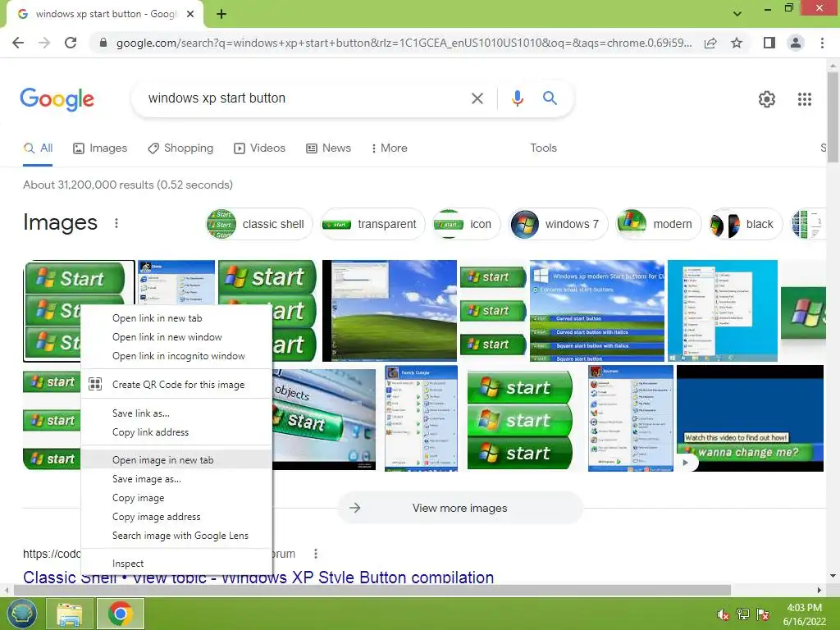840x630 pixels.
Task: Choose Search image with Google Lens
Action: click(176, 536)
